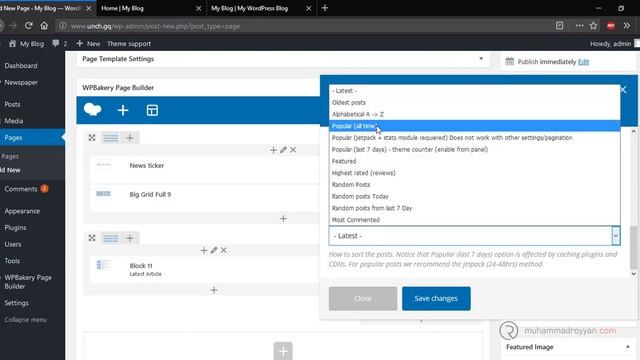Show more toolbar items via the overflow chevron

coord(627,26)
